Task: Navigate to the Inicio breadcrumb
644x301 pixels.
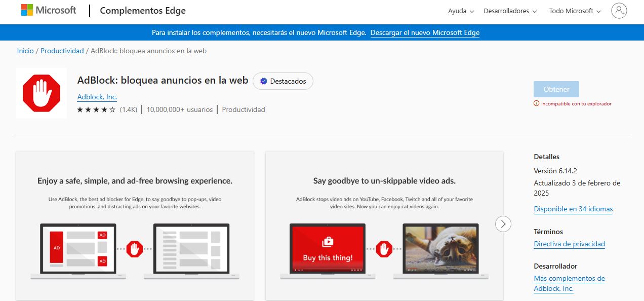Action: (x=25, y=51)
